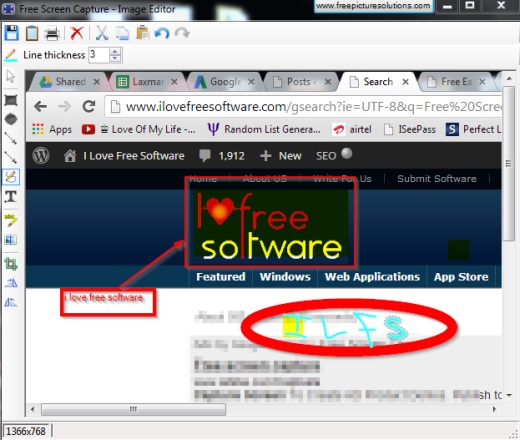Click the Line thickness value field
The image size is (520, 440).
coord(99,55)
